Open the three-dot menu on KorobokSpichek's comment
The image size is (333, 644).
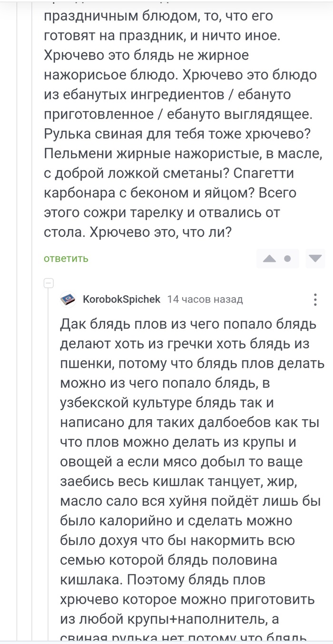coord(315,300)
